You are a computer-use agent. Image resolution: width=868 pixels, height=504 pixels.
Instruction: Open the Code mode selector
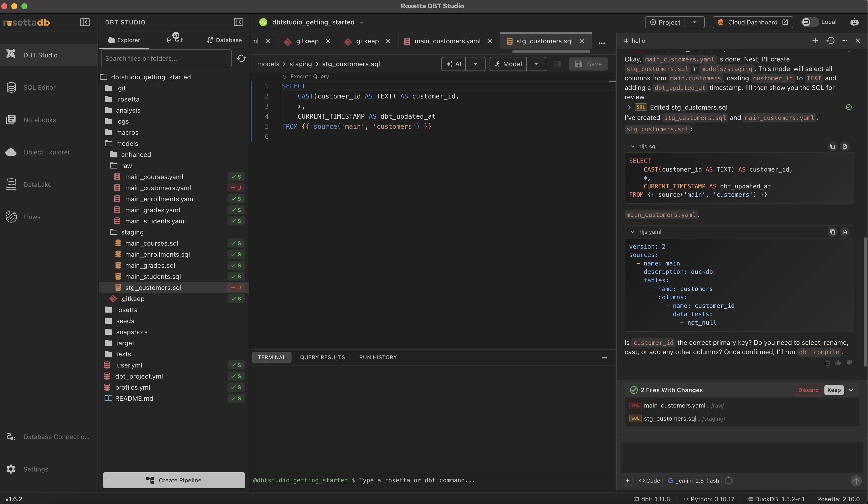tap(649, 481)
